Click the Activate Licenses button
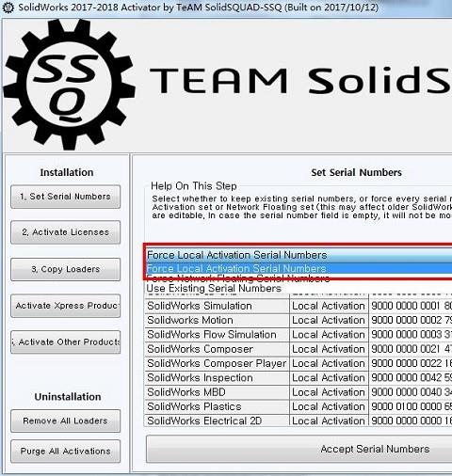The image size is (452, 476). click(x=65, y=232)
